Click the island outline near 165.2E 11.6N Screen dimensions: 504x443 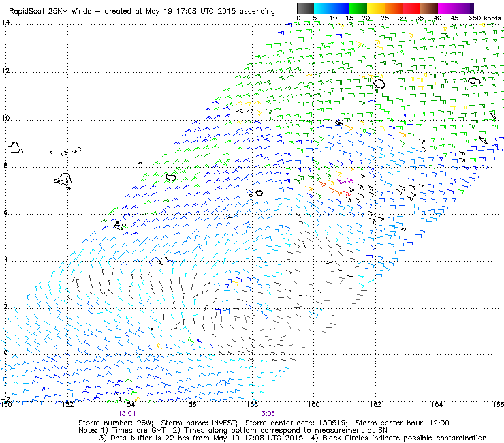click(x=474, y=80)
